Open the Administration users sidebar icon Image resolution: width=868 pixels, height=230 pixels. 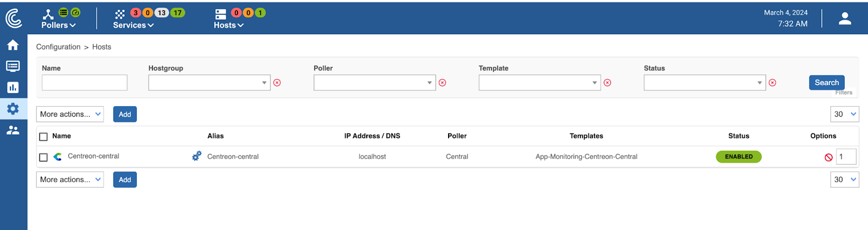[13, 130]
